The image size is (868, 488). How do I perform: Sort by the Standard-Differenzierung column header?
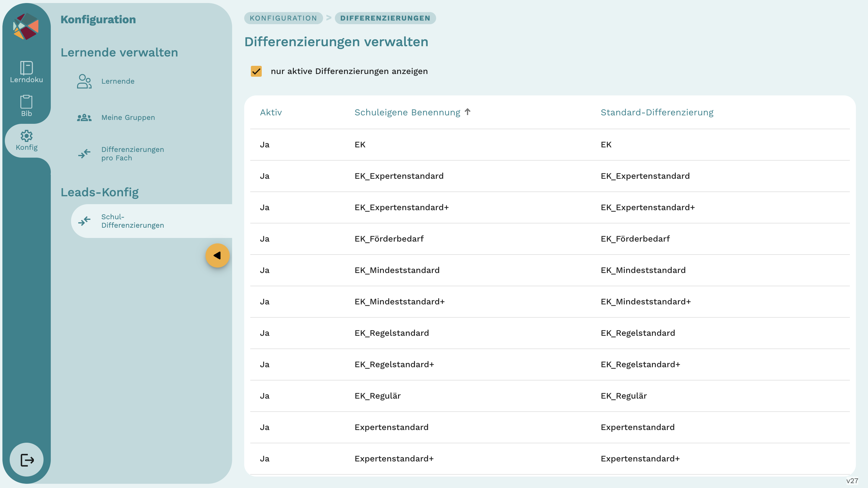point(657,112)
